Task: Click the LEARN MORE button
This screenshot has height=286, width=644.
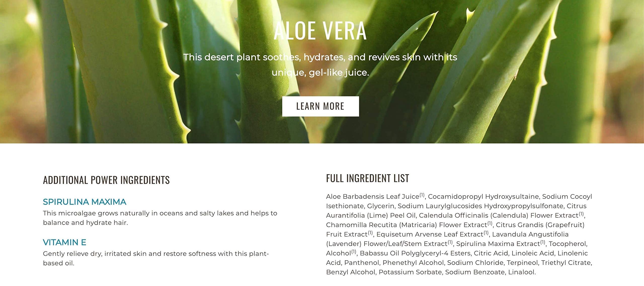Action: [320, 106]
